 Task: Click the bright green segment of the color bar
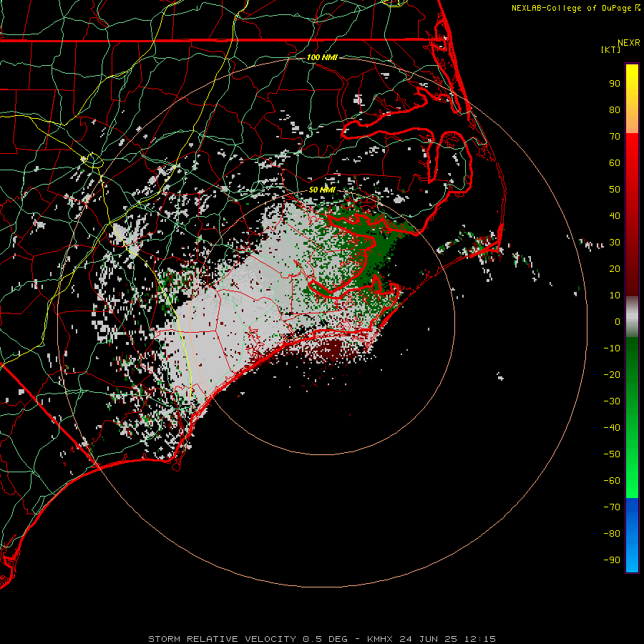coord(632,418)
